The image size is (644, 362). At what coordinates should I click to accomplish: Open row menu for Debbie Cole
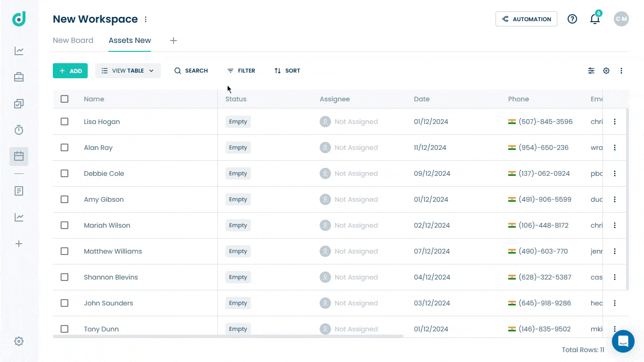615,173
